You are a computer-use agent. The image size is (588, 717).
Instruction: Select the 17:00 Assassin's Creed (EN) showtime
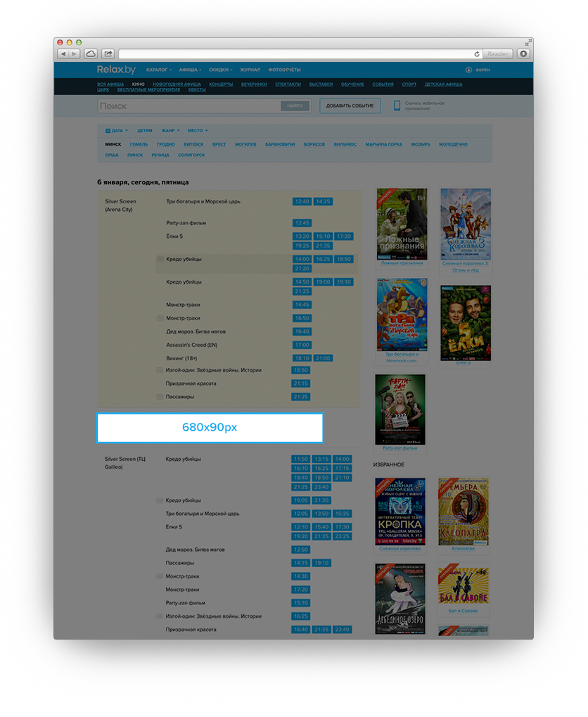tap(302, 345)
